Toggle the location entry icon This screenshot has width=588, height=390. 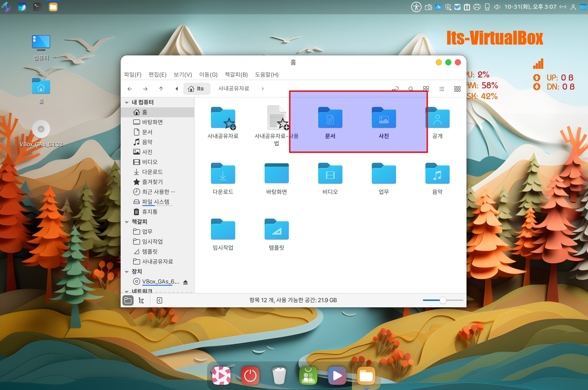point(395,89)
